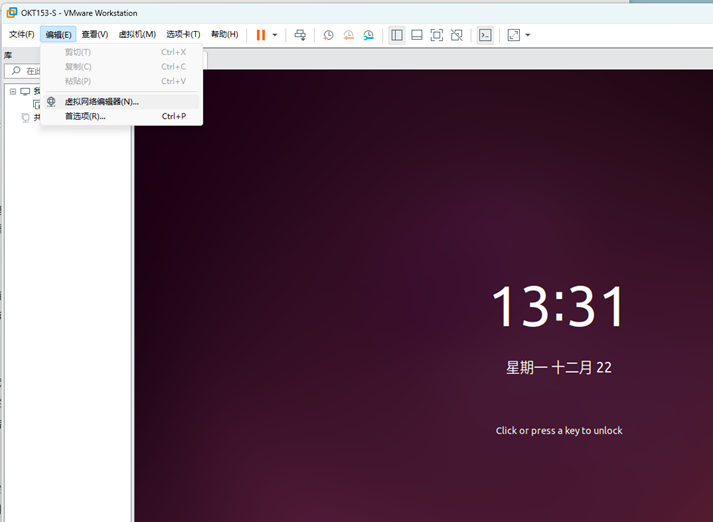Image resolution: width=713 pixels, height=522 pixels.
Task: Click the Send Ctrl+Alt+Del toolbar icon
Action: click(x=300, y=35)
